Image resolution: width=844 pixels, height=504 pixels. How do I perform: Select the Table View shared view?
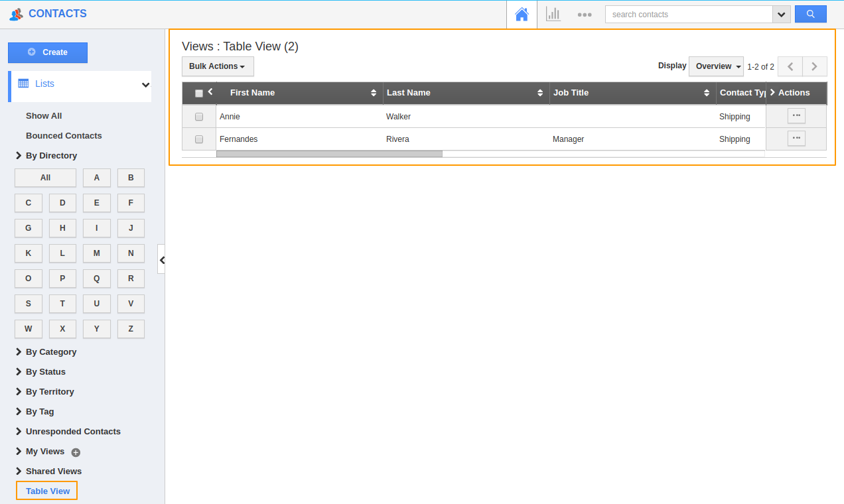[x=47, y=491]
